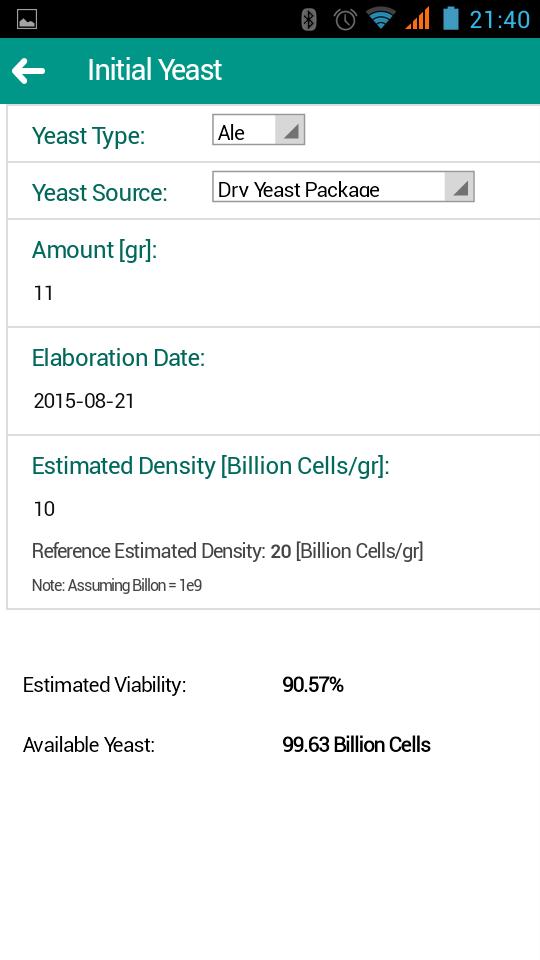Tap the picture notification icon

click(27, 19)
